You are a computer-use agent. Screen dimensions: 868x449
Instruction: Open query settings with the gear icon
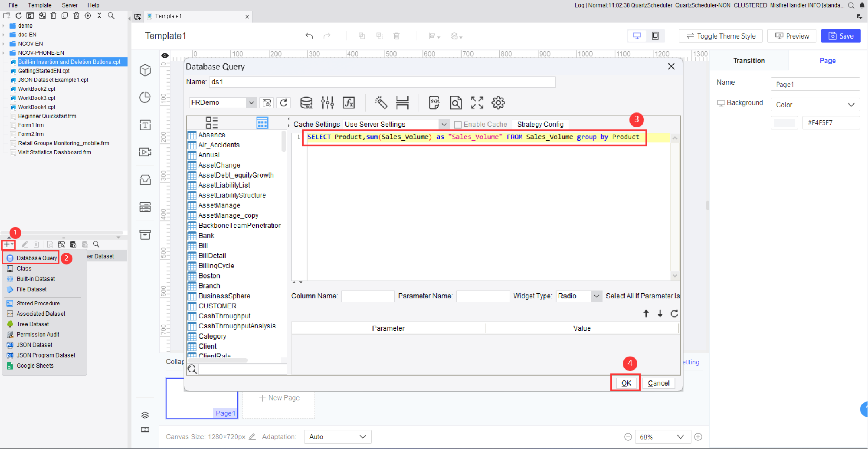498,102
